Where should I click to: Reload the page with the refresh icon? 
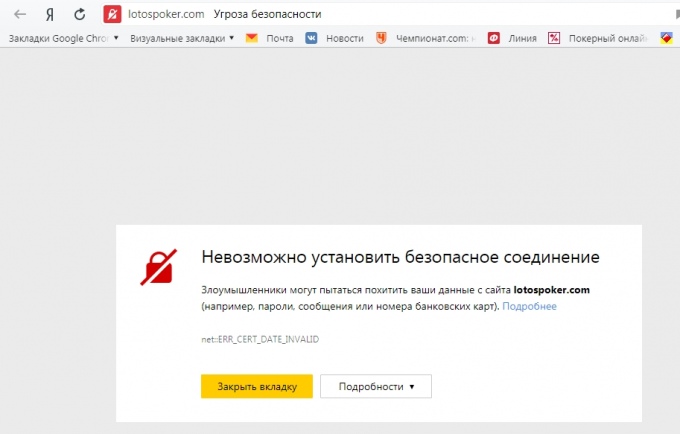(x=79, y=14)
